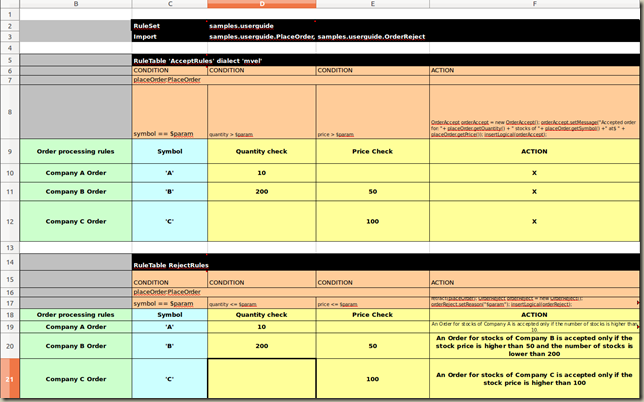Screen dimensions: 644x402
Task: Click Company C rejection message in row 21
Action: tap(534, 379)
